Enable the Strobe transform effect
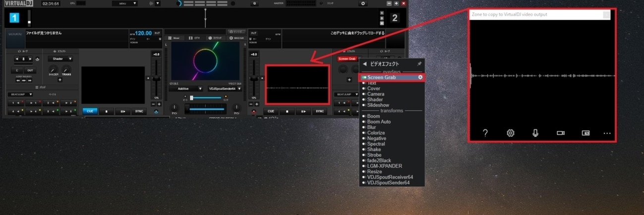 (363, 155)
